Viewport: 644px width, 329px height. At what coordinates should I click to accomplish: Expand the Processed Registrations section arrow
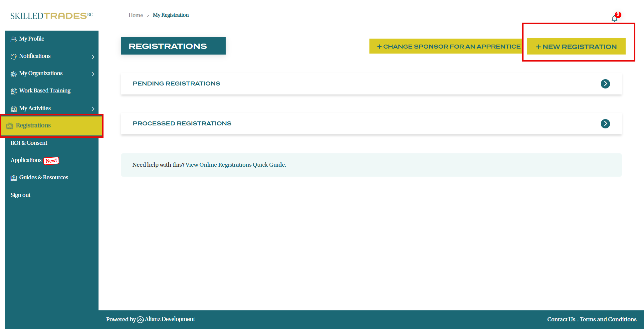click(605, 124)
